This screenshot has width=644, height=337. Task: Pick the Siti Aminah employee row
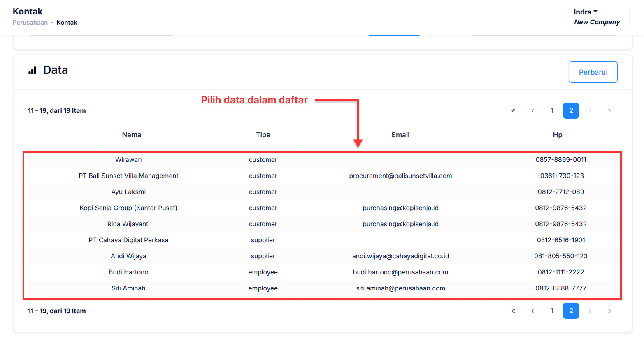128,288
